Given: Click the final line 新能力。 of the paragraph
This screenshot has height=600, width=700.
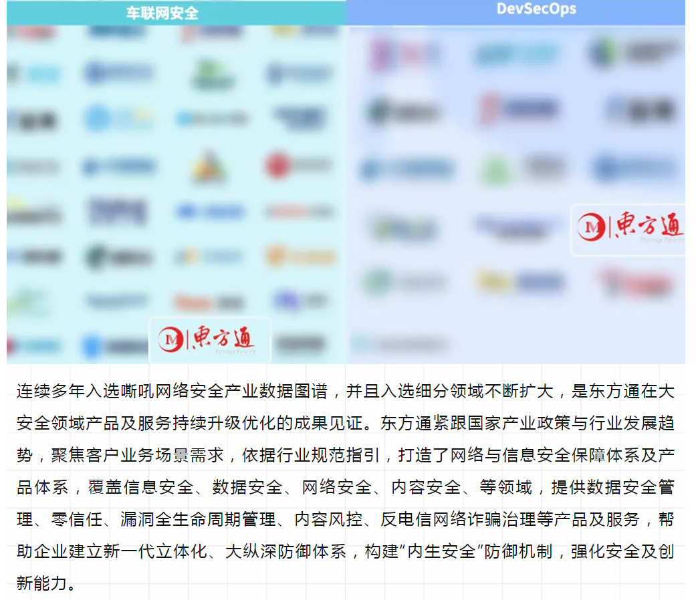Looking at the screenshot, I should 46,583.
